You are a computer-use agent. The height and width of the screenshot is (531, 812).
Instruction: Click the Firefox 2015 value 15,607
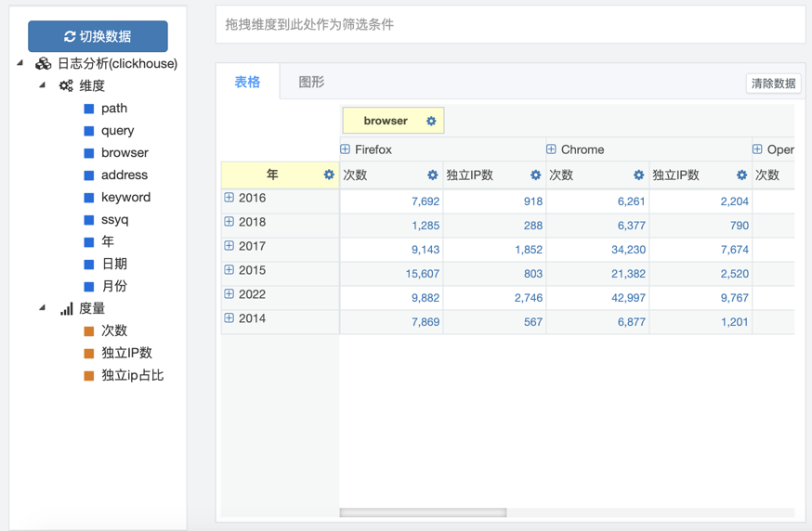pos(422,274)
